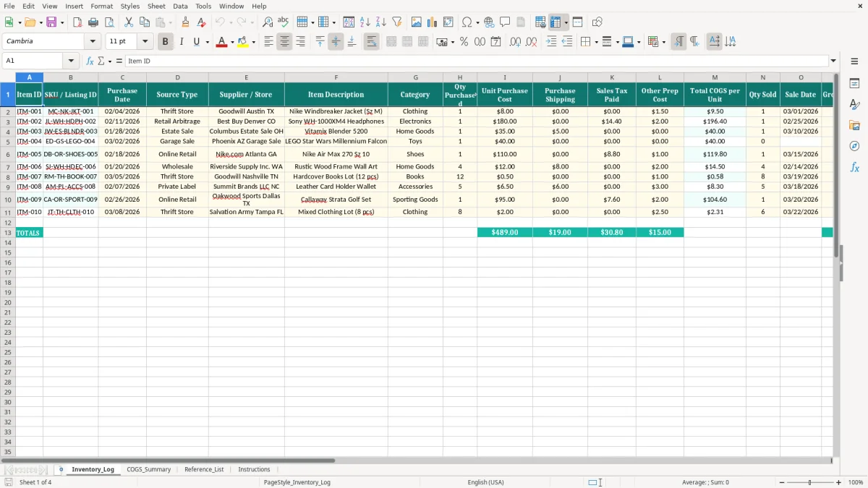Screen dimensions: 868x488
Task: Open the Sheet menu
Action: tap(156, 6)
